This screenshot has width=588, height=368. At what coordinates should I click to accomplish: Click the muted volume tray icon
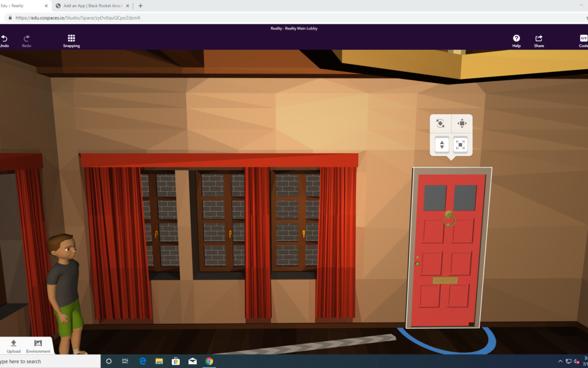click(x=577, y=361)
